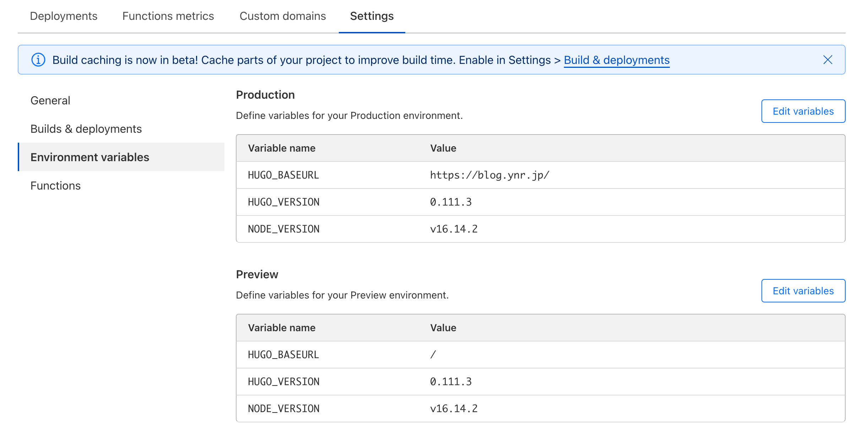
Task: Select the Settings tab
Action: click(x=371, y=16)
